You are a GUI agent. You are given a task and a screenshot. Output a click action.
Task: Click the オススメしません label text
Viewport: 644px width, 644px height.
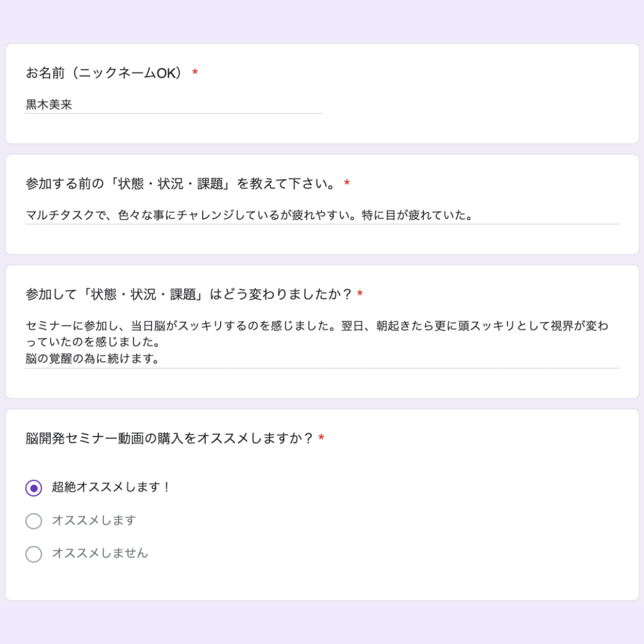point(100,553)
